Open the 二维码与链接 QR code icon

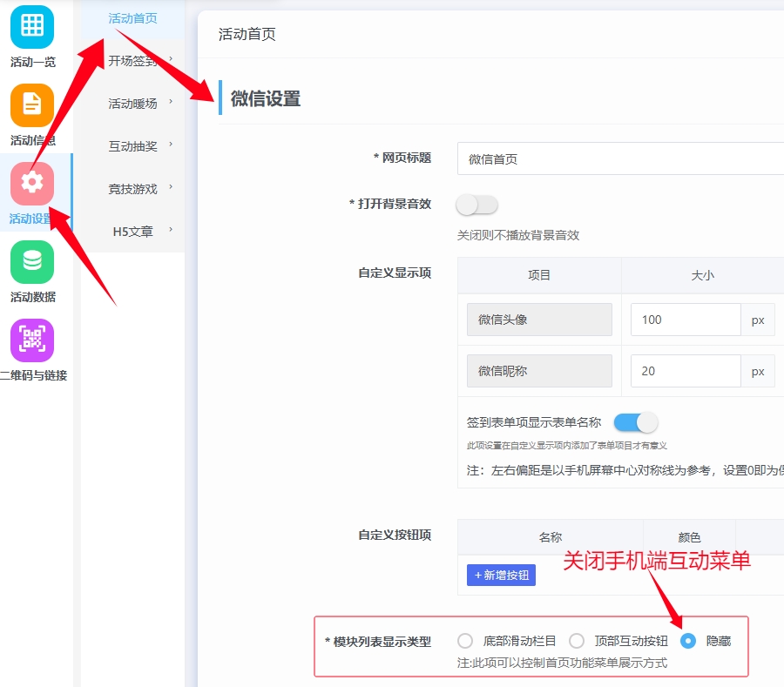(32, 340)
